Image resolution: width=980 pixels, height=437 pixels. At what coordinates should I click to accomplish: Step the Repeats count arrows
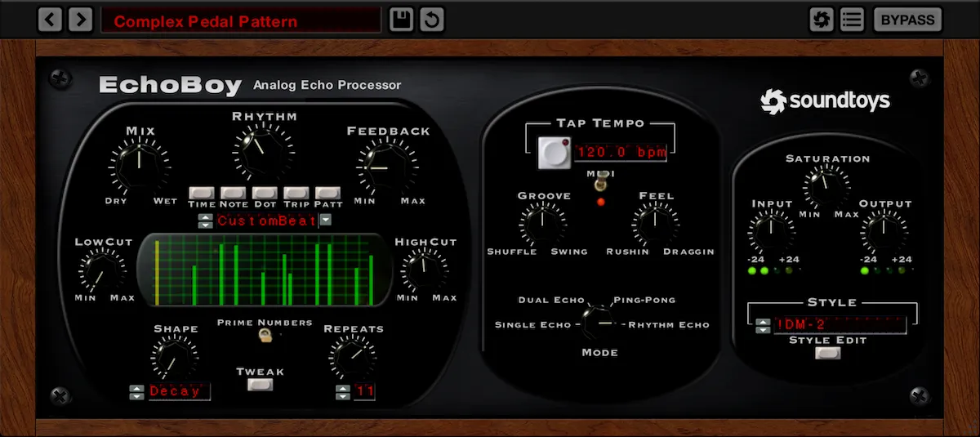344,392
